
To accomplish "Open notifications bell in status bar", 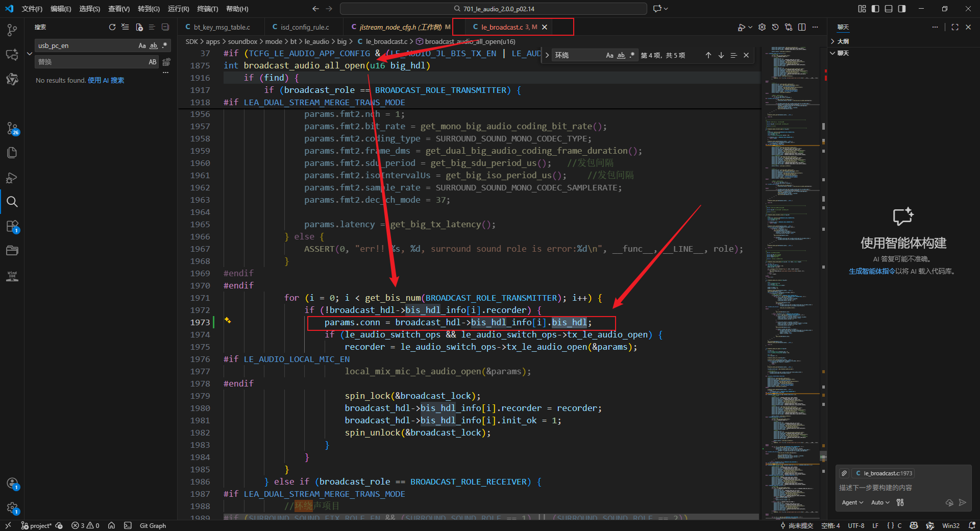I will [972, 525].
